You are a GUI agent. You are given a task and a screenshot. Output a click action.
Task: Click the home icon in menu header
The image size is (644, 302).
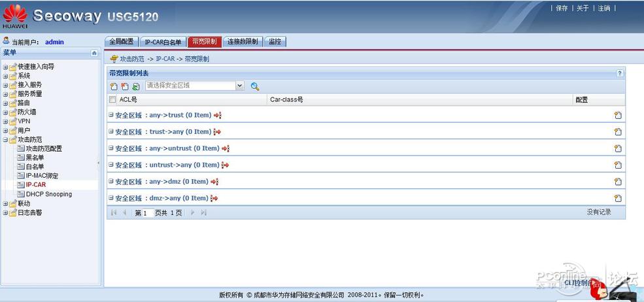coord(94,53)
